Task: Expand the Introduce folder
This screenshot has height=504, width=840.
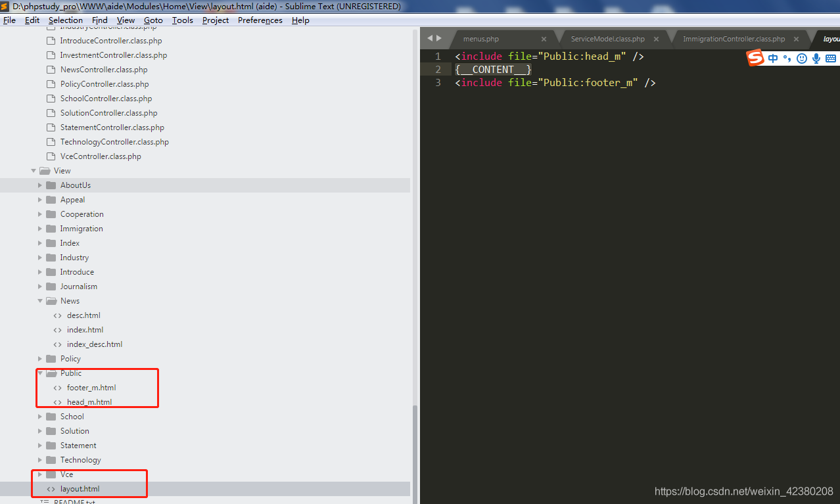Action: point(40,272)
